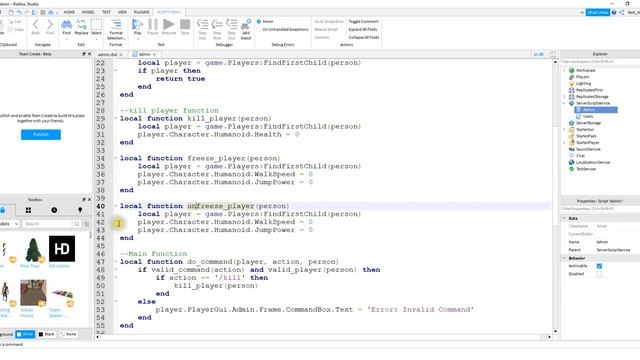This screenshot has width=640, height=360.
Task: Navigate Back with the left arrow
Action: click(x=36, y=25)
